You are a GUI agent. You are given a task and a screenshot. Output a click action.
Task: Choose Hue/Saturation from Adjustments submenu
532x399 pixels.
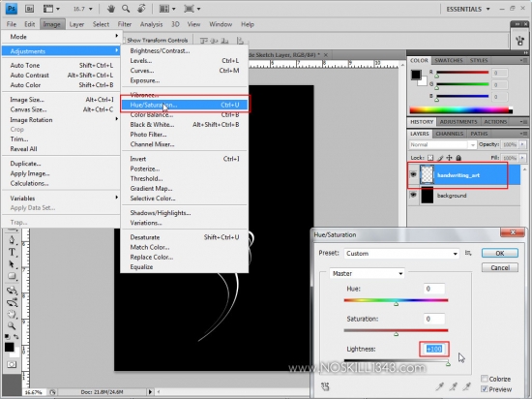[185, 105]
